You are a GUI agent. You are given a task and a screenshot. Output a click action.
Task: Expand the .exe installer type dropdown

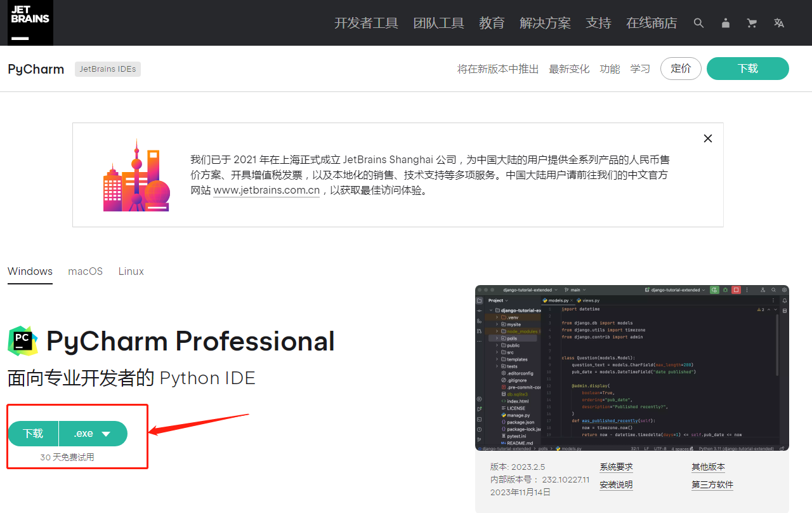point(93,434)
